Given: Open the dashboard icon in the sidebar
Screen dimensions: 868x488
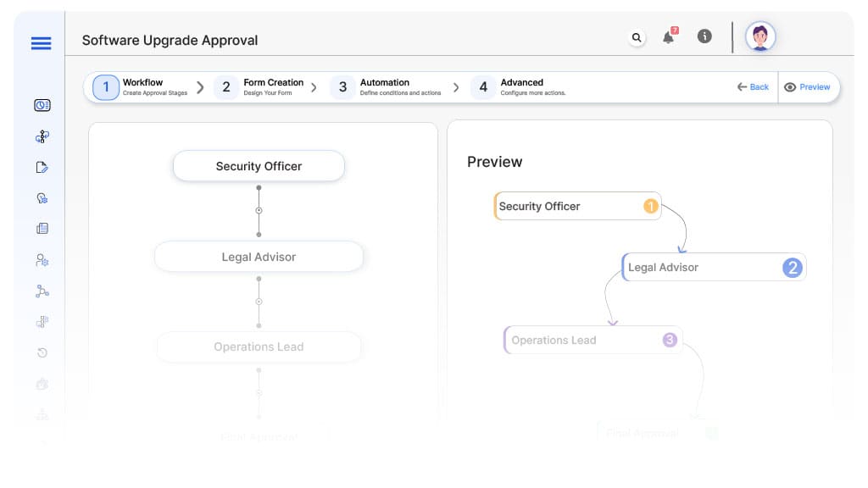Looking at the screenshot, I should click(x=42, y=105).
